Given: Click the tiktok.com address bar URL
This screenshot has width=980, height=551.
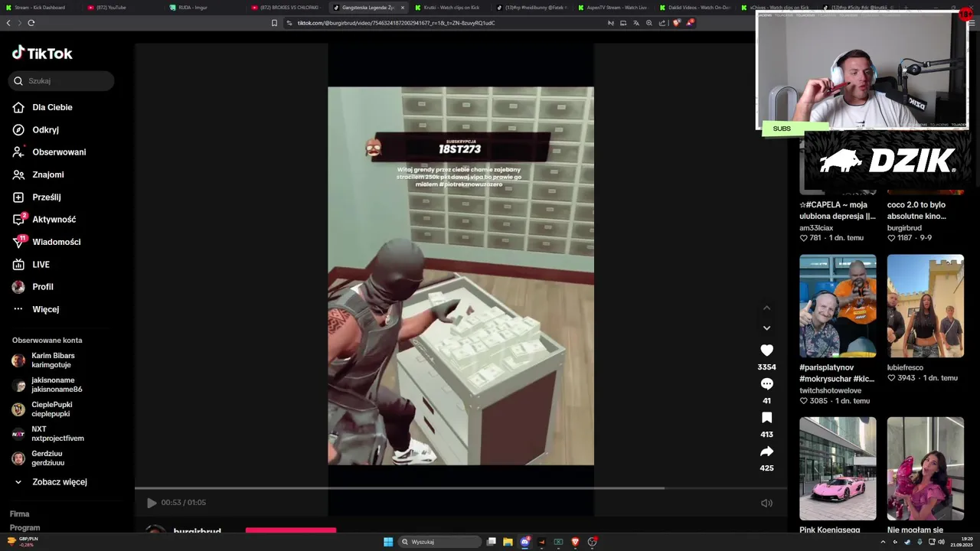Looking at the screenshot, I should click(x=396, y=23).
